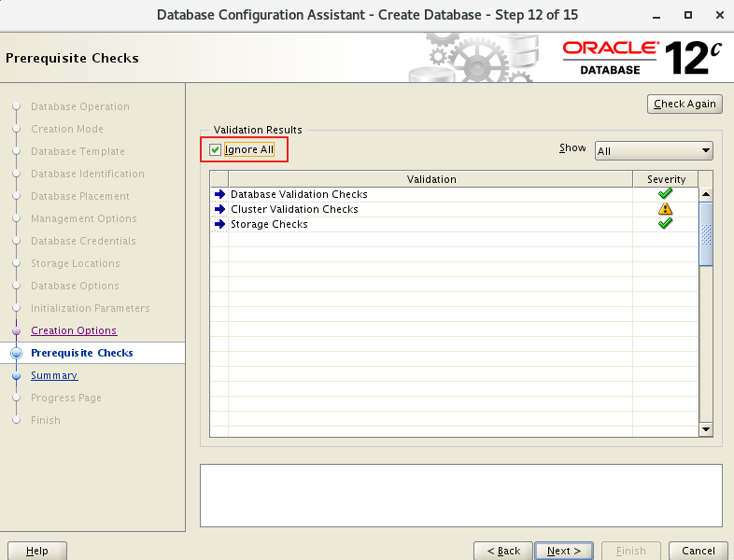Go Back to the previous step
The image size is (734, 560).
503,551
